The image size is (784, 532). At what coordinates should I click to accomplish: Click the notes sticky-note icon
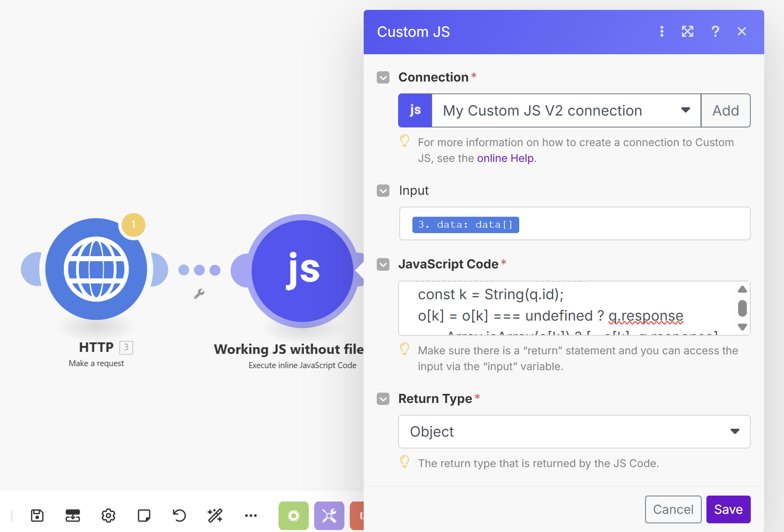[x=144, y=515]
